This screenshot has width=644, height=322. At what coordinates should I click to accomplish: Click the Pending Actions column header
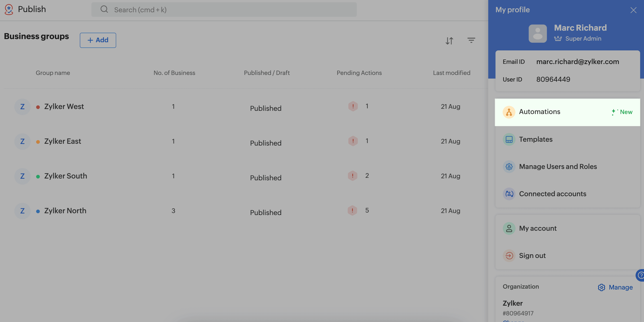click(359, 73)
